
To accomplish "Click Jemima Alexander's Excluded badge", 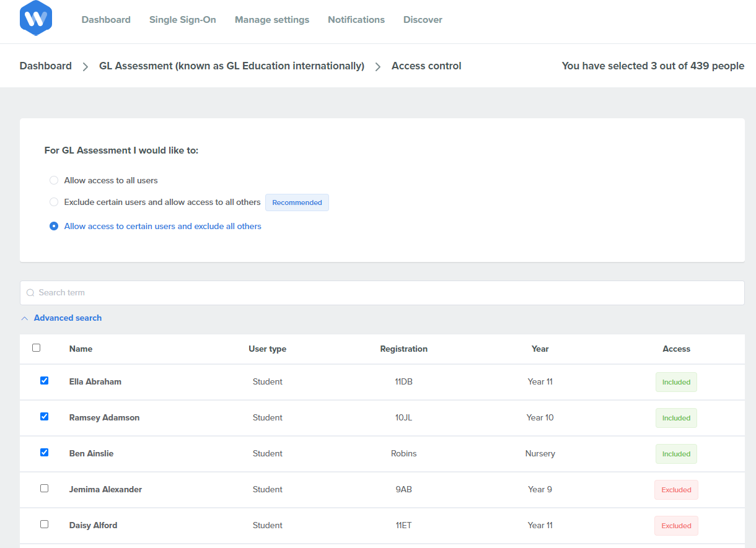I will click(x=676, y=490).
